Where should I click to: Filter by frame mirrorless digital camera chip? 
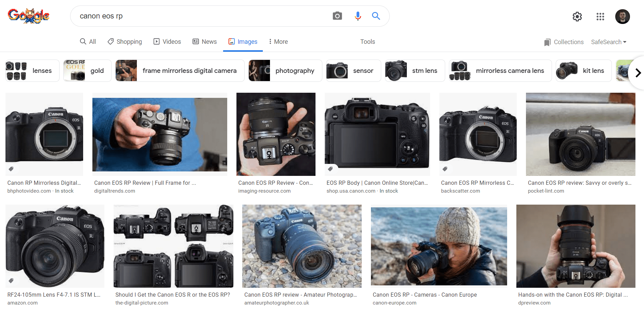tap(180, 70)
